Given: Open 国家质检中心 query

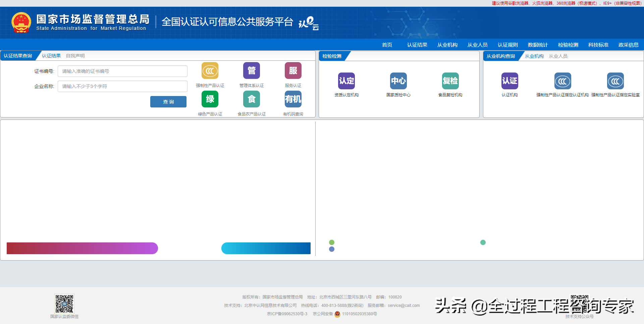Looking at the screenshot, I should 398,81.
